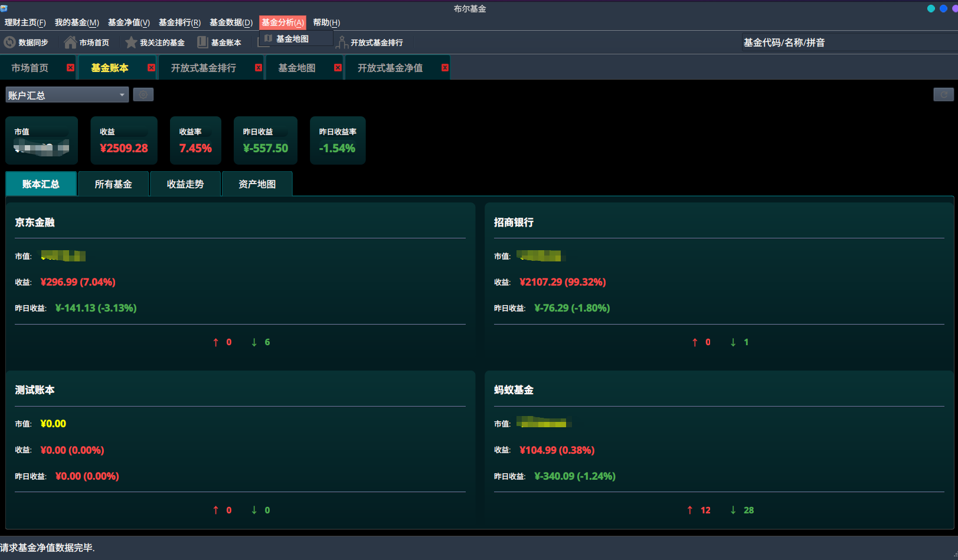The width and height of the screenshot is (958, 560).
Task: Open the 帮助(H) menu
Action: 326,22
